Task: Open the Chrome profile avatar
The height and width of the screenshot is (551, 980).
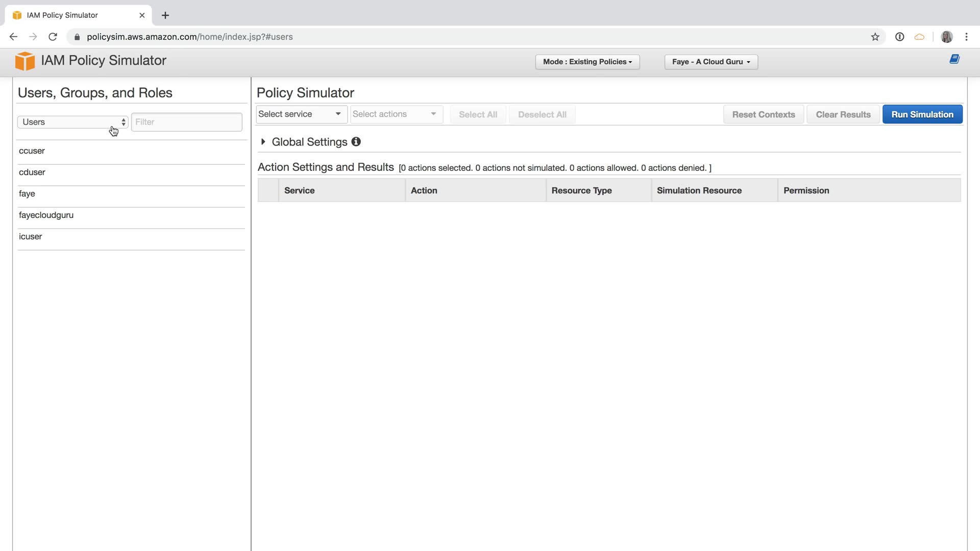Action: (947, 37)
